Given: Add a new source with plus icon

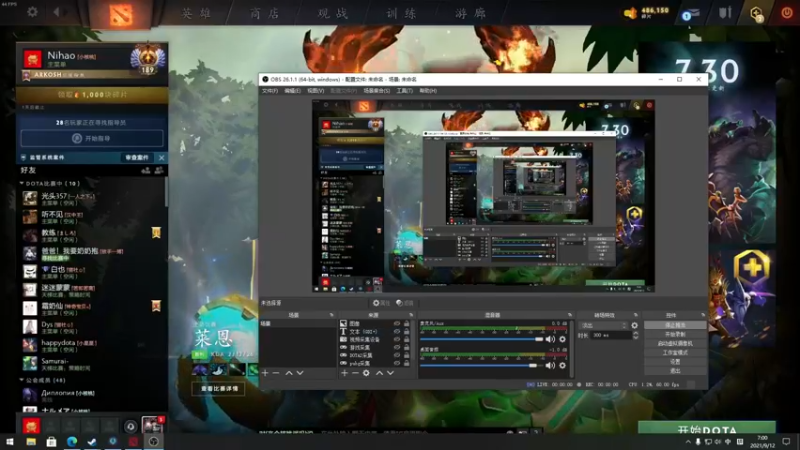Looking at the screenshot, I should pos(344,373).
